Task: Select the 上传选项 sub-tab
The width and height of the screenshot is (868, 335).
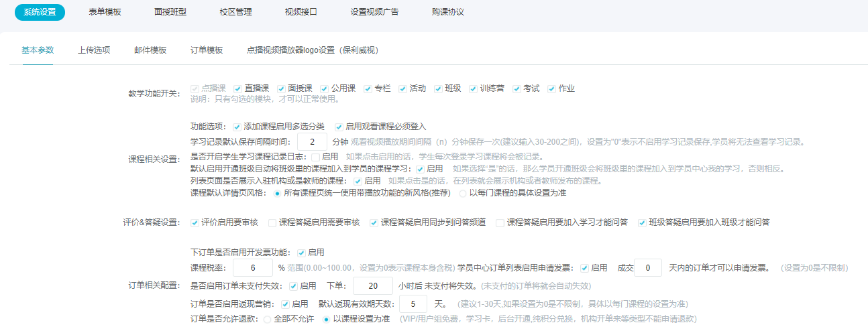Action: pyautogui.click(x=94, y=50)
